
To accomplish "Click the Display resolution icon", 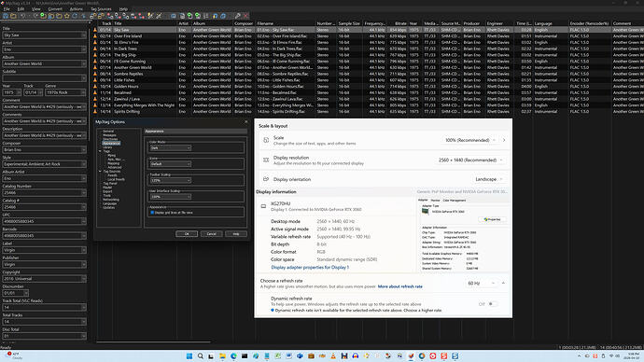I will coord(266,160).
